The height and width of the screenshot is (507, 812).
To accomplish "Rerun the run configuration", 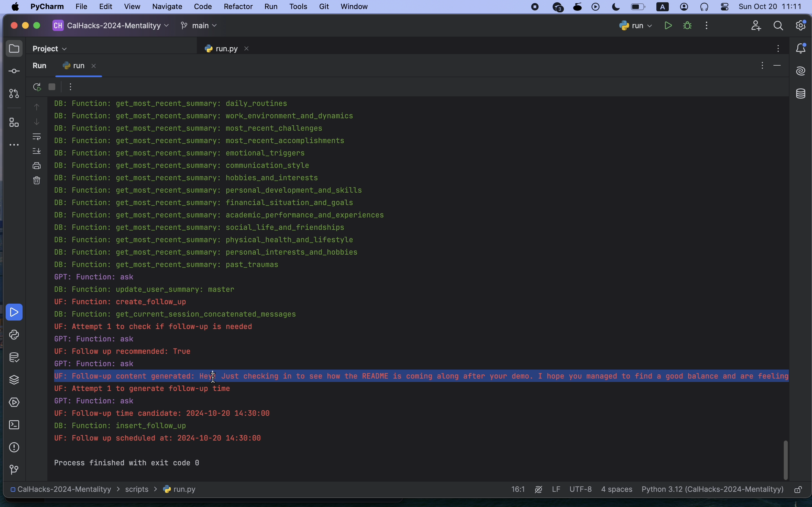I will (x=37, y=87).
